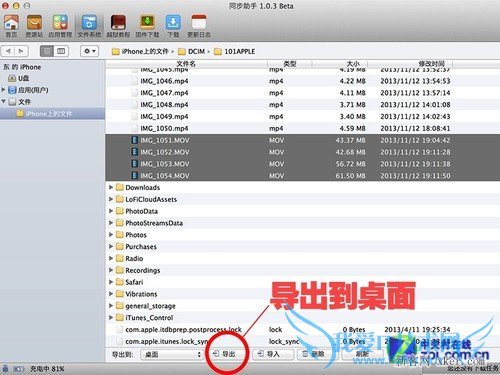
Task: Click the 101APPLE breadcrumb folder
Action: pos(235,51)
